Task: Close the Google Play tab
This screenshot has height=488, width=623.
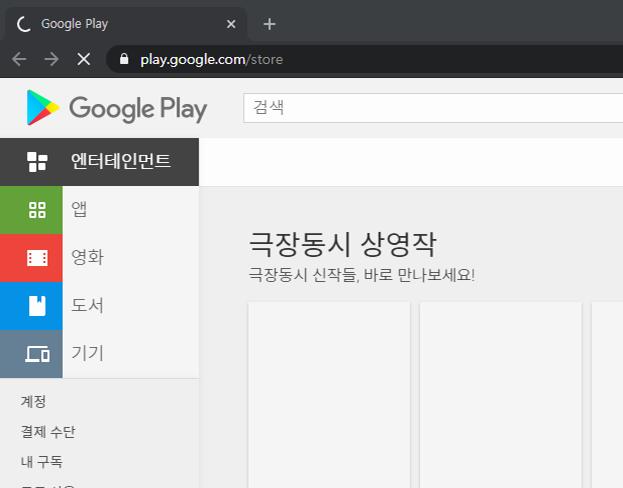Action: pyautogui.click(x=231, y=24)
